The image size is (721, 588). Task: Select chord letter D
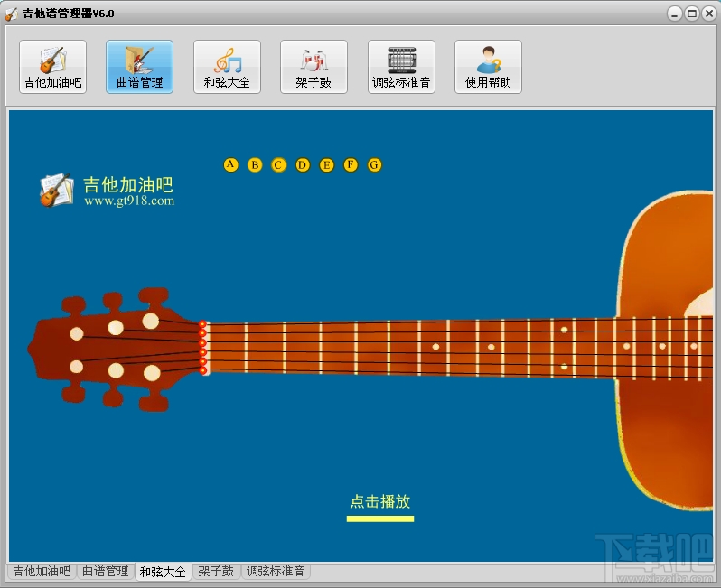[x=303, y=164]
